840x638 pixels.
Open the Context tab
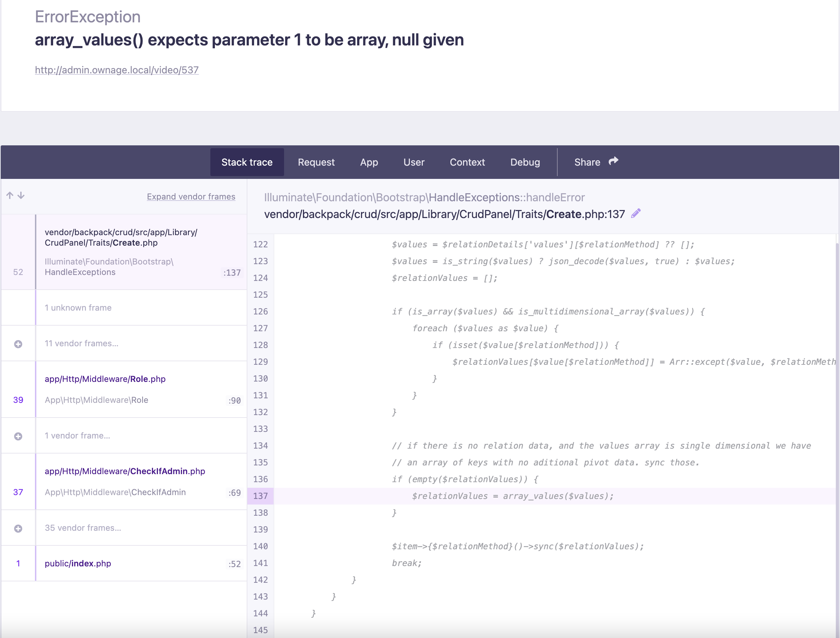click(x=467, y=162)
